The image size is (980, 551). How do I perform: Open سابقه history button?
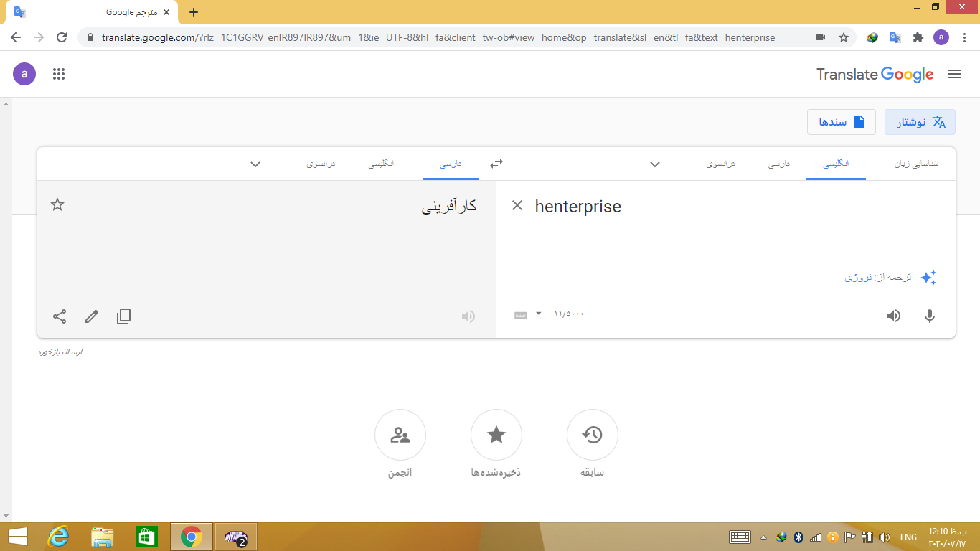[x=592, y=435]
